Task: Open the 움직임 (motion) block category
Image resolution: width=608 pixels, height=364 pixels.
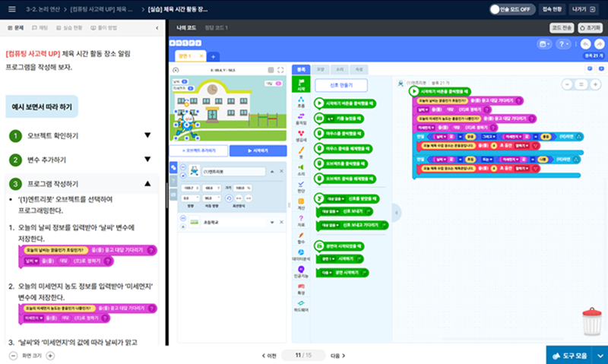Action: coord(302,117)
